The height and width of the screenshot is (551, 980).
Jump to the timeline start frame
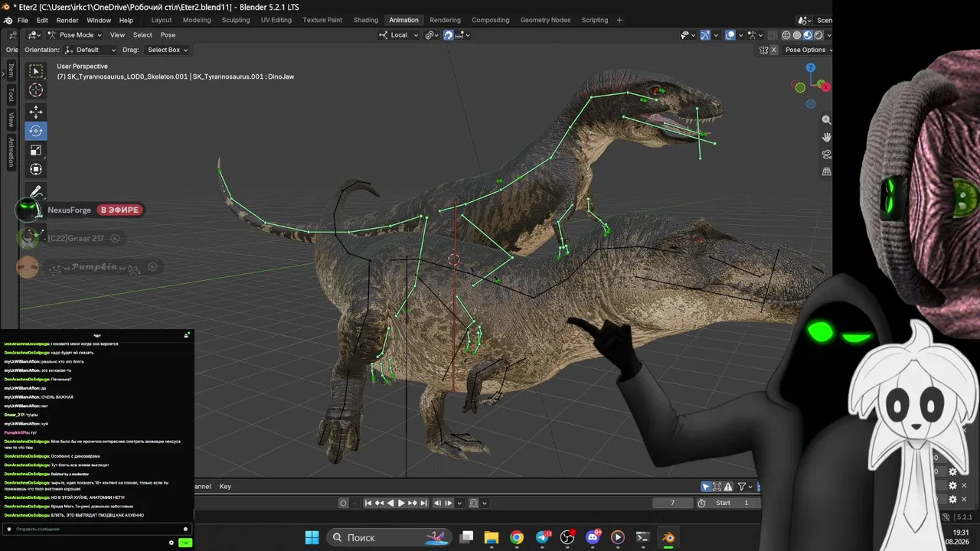(368, 503)
